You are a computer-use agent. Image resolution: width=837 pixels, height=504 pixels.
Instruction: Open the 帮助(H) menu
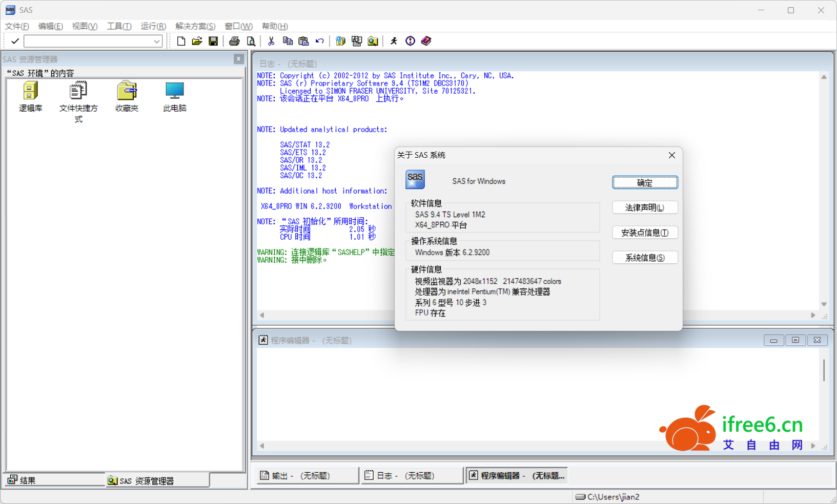point(274,26)
